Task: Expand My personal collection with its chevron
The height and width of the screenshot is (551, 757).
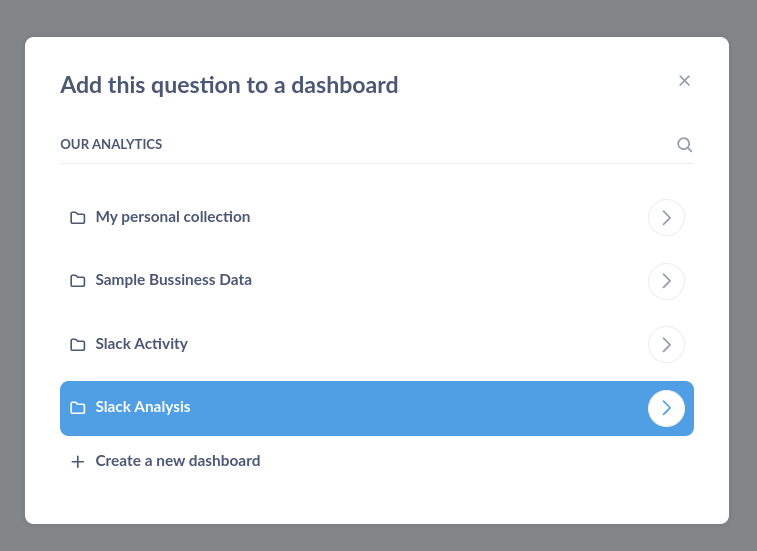Action: pyautogui.click(x=666, y=218)
